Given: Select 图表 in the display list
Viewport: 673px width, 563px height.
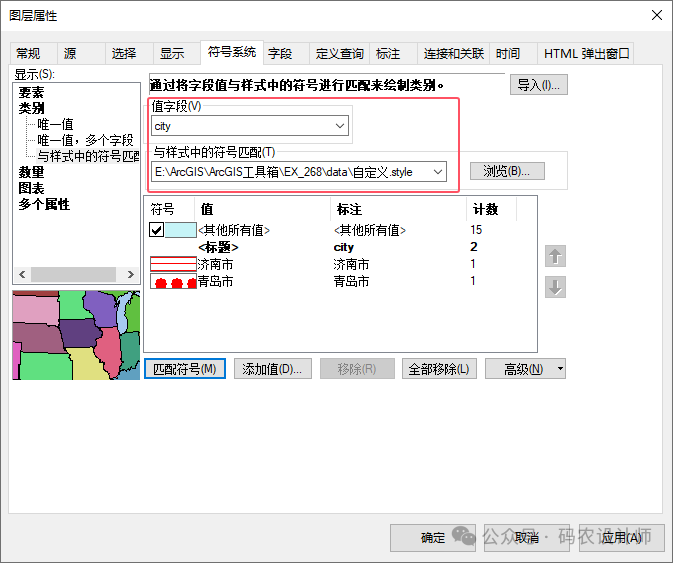Looking at the screenshot, I should (x=31, y=188).
